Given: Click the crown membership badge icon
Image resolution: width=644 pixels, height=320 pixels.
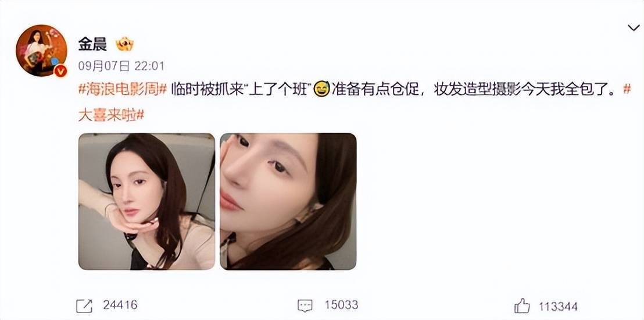Looking at the screenshot, I should 125,44.
